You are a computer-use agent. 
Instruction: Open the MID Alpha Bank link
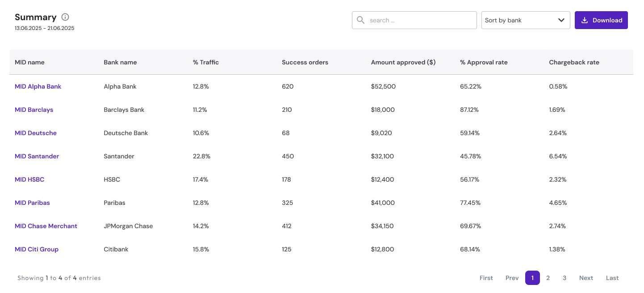[38, 86]
